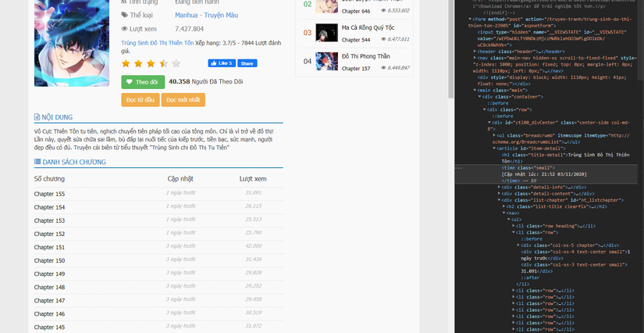
Task: Click the comic cover image
Action: coord(72,43)
